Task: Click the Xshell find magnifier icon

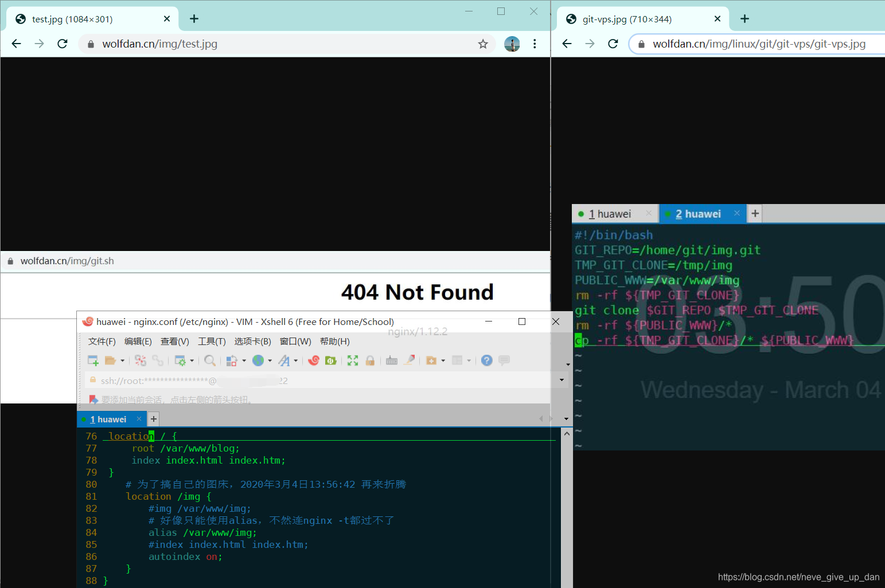Action: (x=210, y=360)
